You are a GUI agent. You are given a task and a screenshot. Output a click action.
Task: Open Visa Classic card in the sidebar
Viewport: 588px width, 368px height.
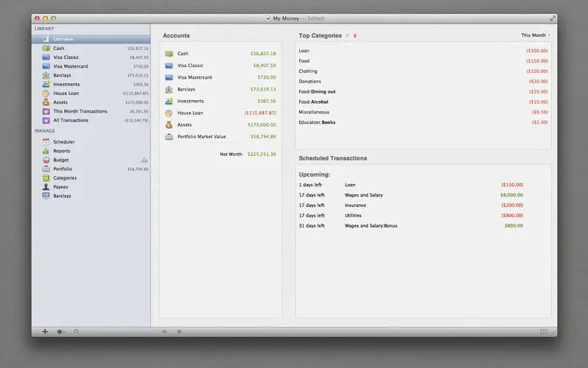[x=91, y=57]
